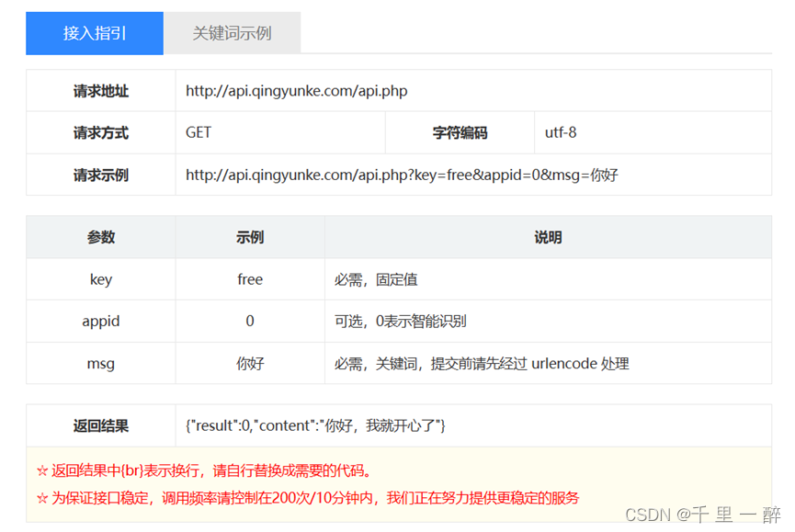Viewport: 795px width, 532px height.
Task: Click the 说明 column header
Action: 549,236
